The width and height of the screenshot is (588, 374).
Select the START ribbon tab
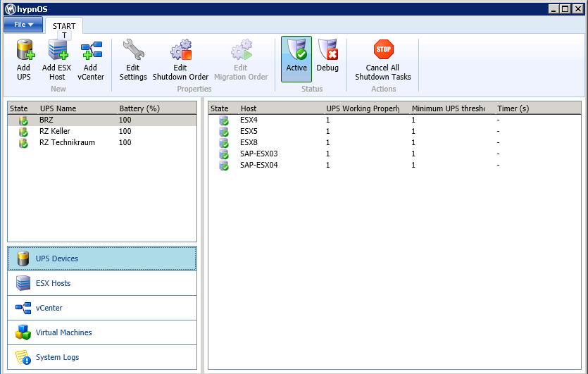click(x=64, y=26)
